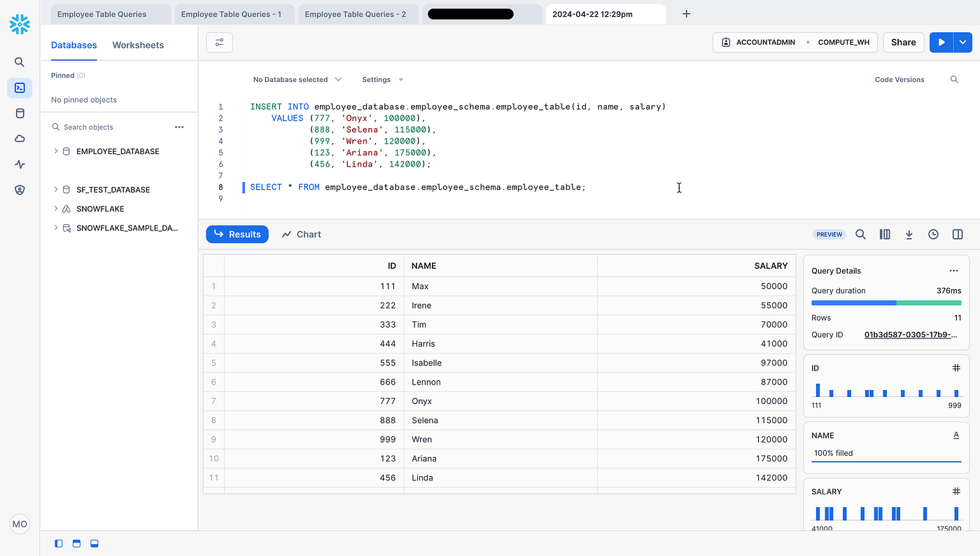Open the No Database selected dropdown
The height and width of the screenshot is (556, 980).
[297, 80]
